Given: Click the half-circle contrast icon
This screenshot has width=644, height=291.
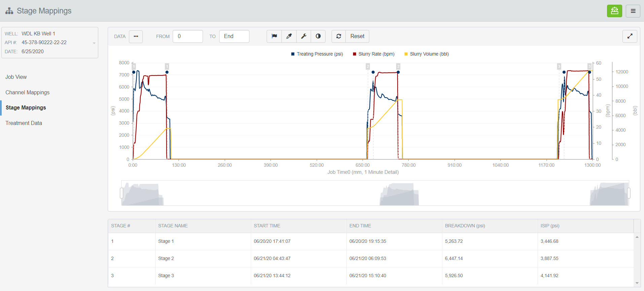Looking at the screenshot, I should point(318,36).
